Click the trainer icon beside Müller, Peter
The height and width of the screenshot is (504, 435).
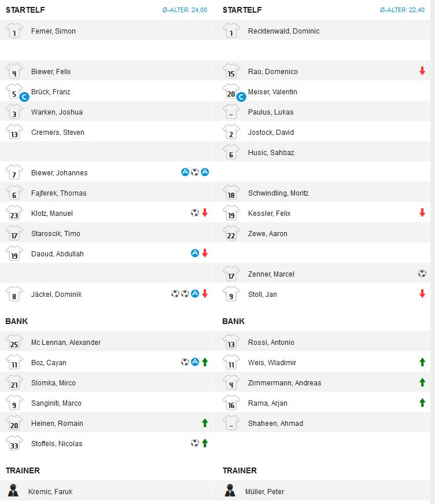[231, 491]
